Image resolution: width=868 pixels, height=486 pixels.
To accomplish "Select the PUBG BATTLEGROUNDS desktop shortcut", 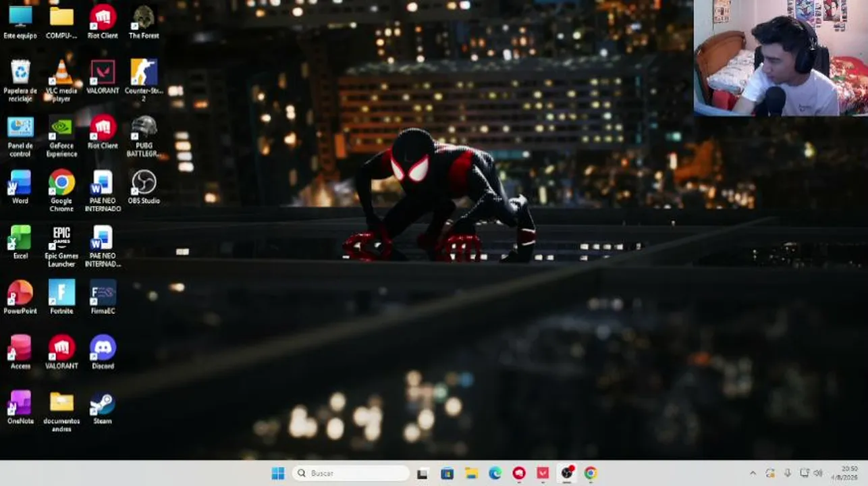I will [144, 136].
